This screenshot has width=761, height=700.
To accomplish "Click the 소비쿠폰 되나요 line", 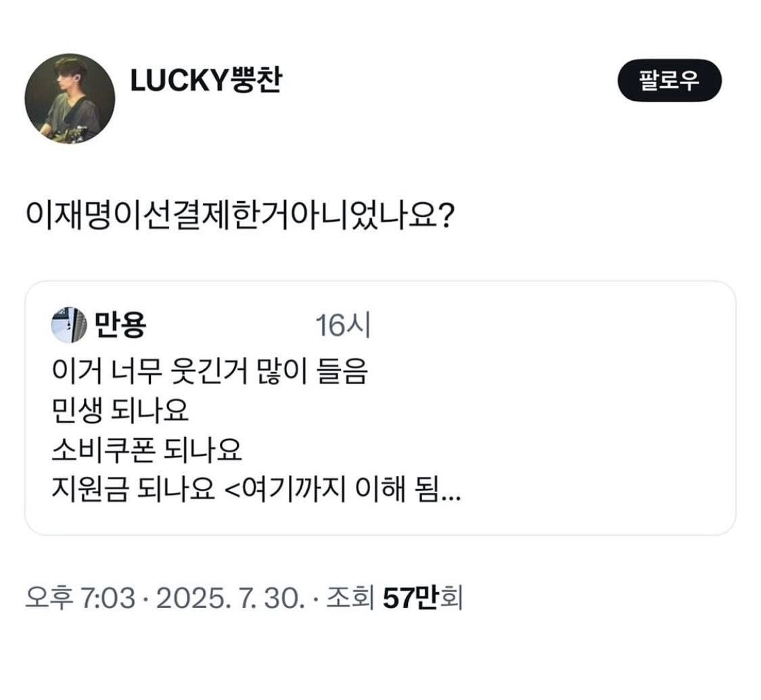I will click(147, 449).
